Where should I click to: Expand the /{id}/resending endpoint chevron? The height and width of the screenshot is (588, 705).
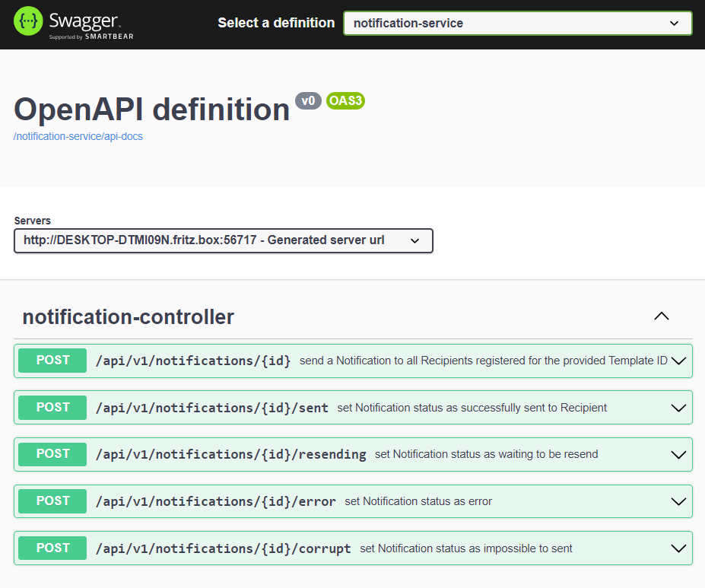678,455
